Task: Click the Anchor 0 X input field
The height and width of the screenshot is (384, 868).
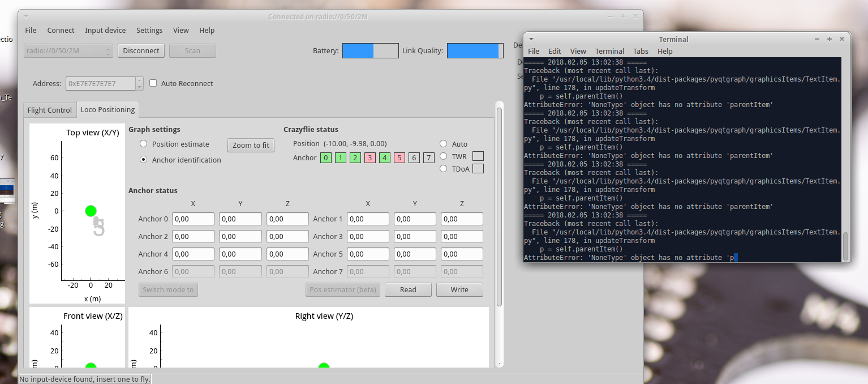Action: pyautogui.click(x=193, y=219)
